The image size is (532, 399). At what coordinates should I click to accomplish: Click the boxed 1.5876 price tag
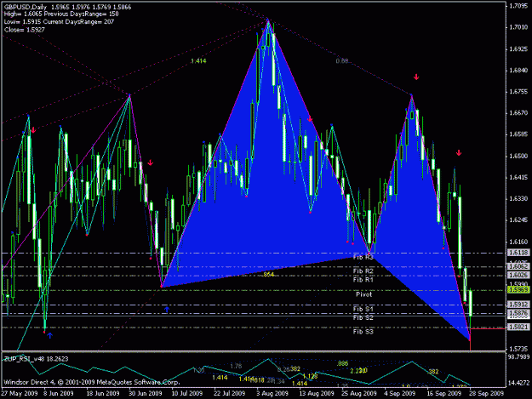[518, 314]
